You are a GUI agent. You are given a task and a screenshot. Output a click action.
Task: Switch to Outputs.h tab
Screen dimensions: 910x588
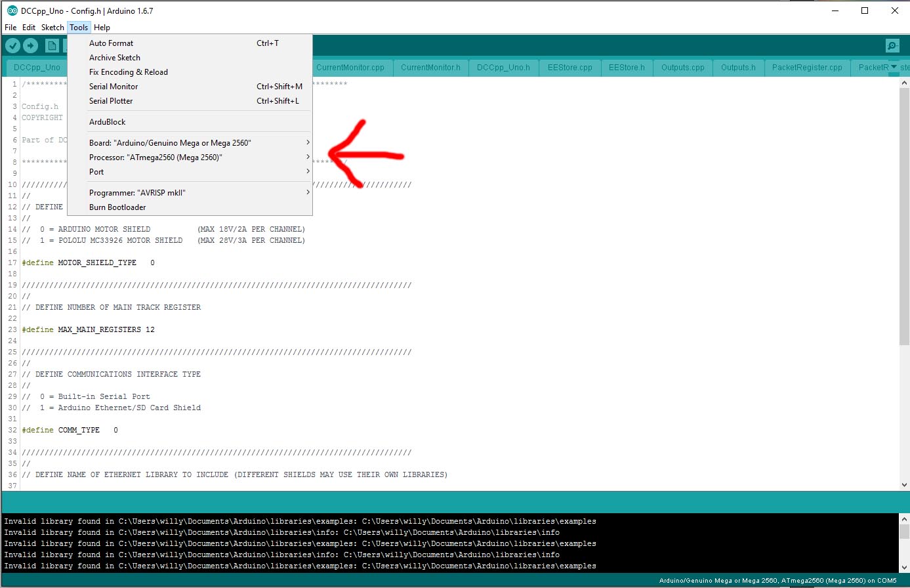coord(738,67)
